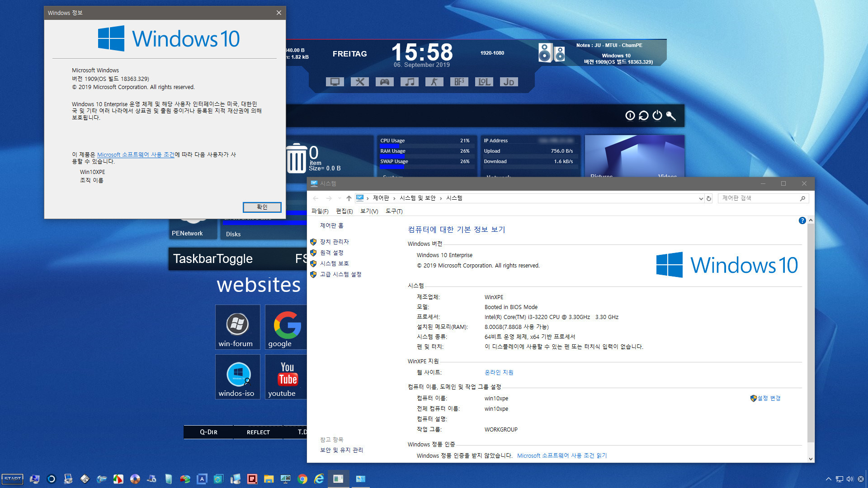Open 장치 관리자 in System sidebar
This screenshot has width=868, height=488.
tap(334, 242)
